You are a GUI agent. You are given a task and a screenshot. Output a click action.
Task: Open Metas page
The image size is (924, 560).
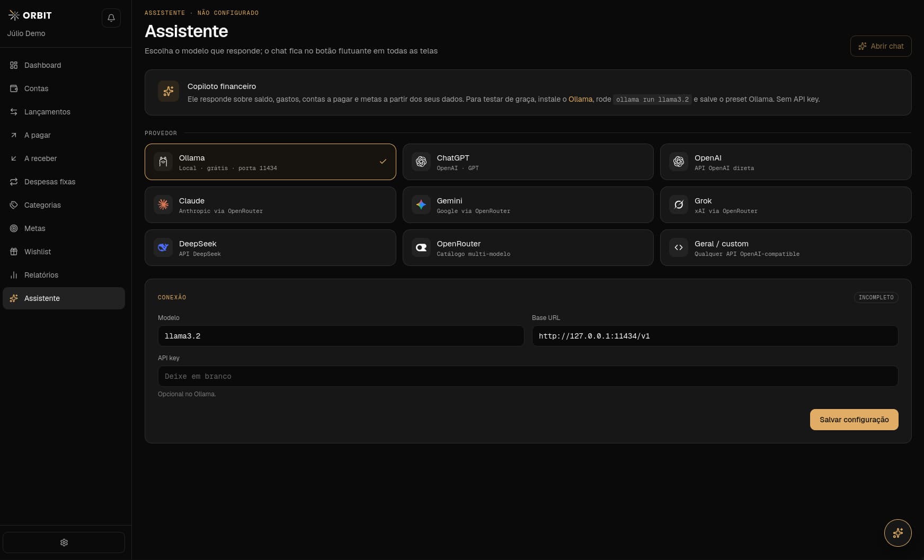pyautogui.click(x=64, y=228)
